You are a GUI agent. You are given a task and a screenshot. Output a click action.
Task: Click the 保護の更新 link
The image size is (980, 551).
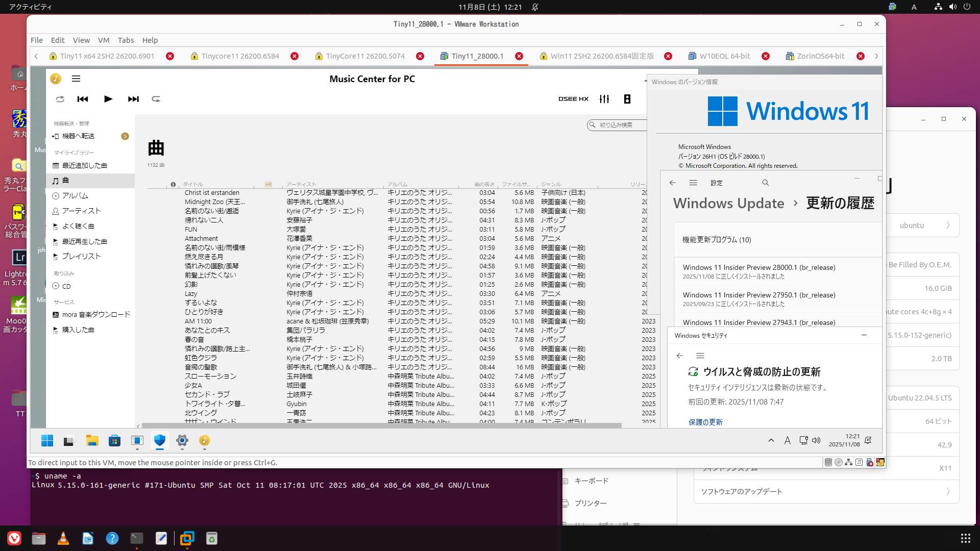click(x=705, y=422)
